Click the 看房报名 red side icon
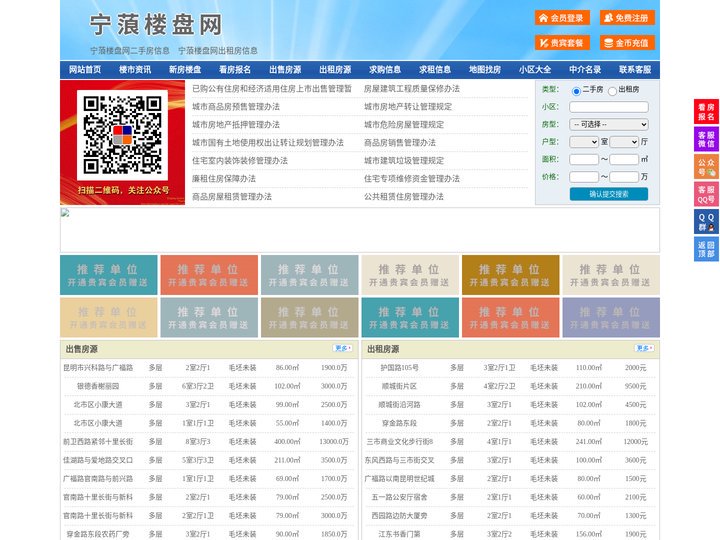This screenshot has width=720, height=540. click(706, 112)
